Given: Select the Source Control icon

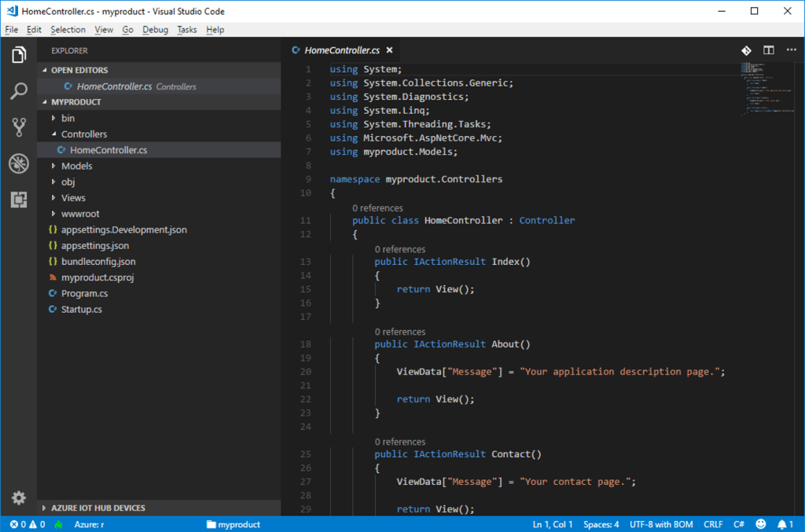Looking at the screenshot, I should point(18,127).
